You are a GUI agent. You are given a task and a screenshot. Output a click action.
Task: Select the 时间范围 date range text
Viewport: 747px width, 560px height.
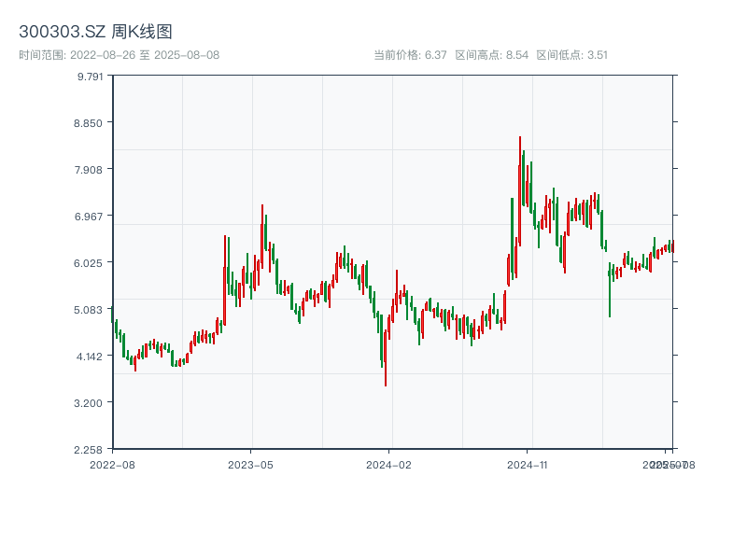(x=120, y=55)
